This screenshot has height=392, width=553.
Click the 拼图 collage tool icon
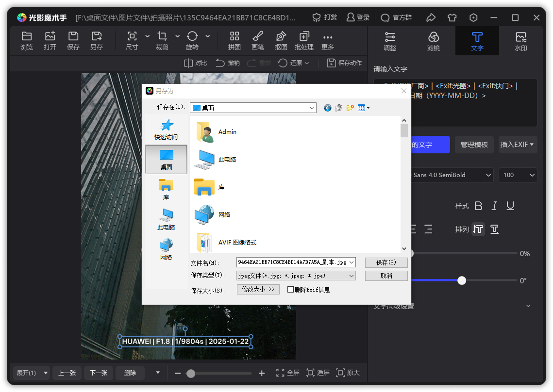coord(235,36)
